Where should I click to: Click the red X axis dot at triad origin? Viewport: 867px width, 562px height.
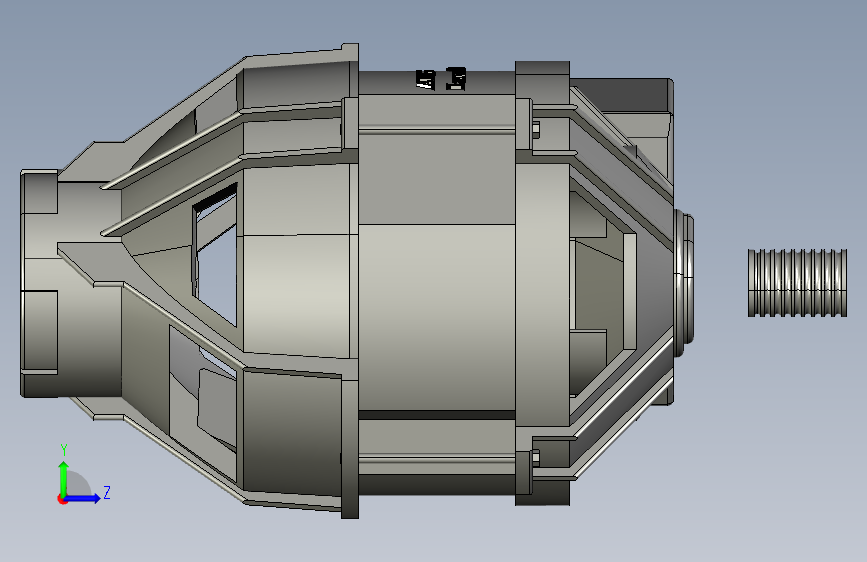click(62, 499)
